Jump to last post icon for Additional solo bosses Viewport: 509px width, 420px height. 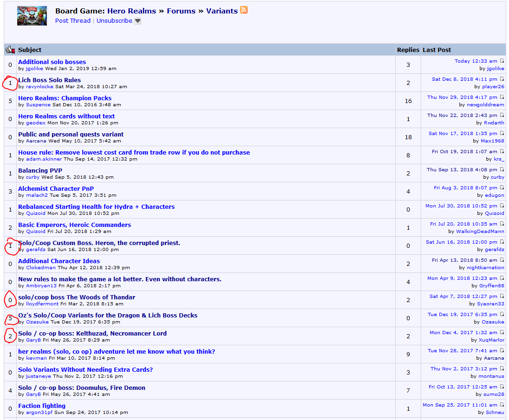tap(502, 61)
